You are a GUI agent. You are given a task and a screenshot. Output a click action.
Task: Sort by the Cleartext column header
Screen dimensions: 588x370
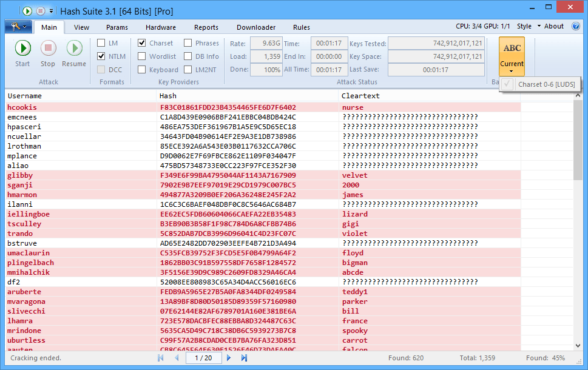pyautogui.click(x=430, y=96)
